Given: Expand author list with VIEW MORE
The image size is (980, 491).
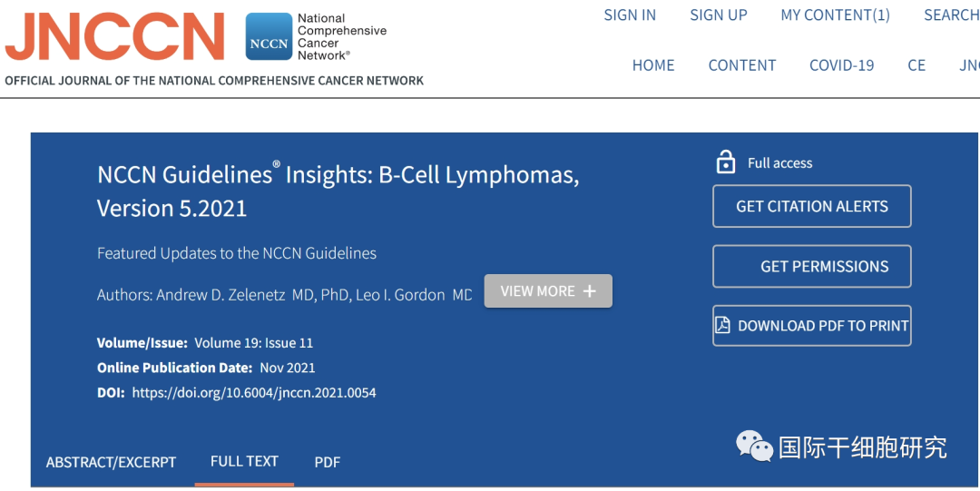Looking at the screenshot, I should pyautogui.click(x=548, y=290).
